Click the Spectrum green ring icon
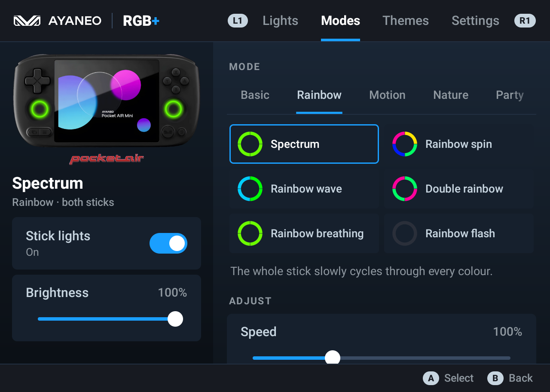Viewport: 550px width, 392px height. [250, 144]
